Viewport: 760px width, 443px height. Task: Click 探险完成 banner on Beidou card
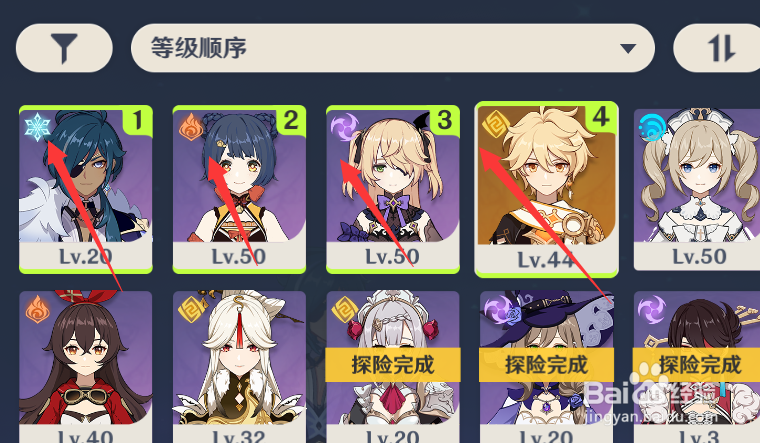[697, 365]
